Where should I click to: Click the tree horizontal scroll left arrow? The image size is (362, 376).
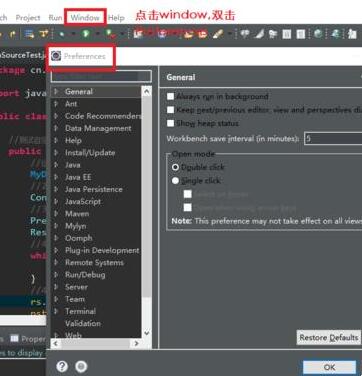point(56,343)
